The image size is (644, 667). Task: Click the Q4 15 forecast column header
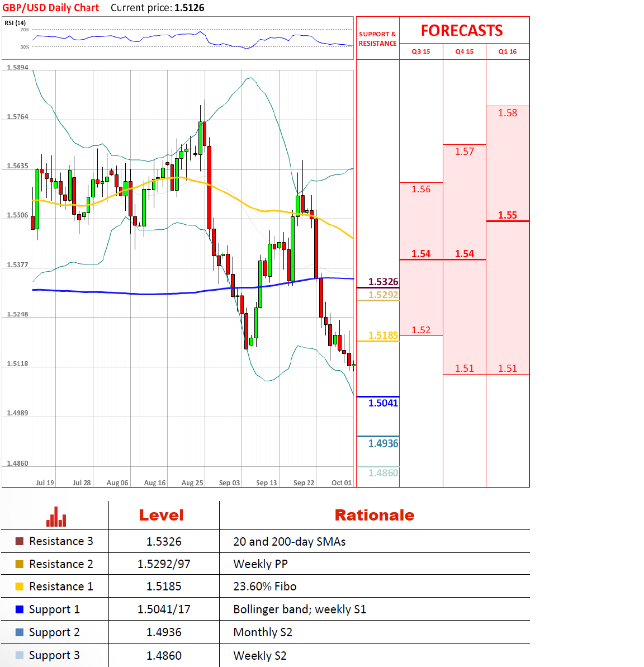pos(464,51)
